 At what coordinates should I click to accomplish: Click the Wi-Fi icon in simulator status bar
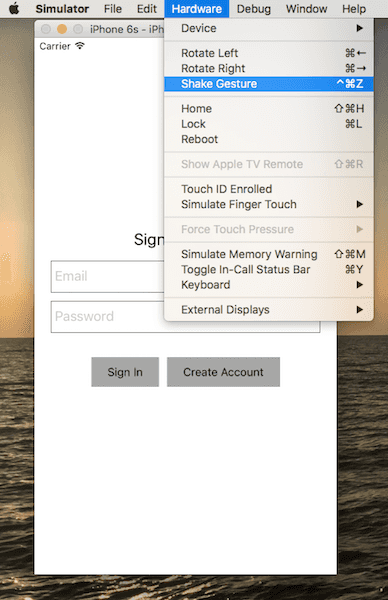point(80,46)
